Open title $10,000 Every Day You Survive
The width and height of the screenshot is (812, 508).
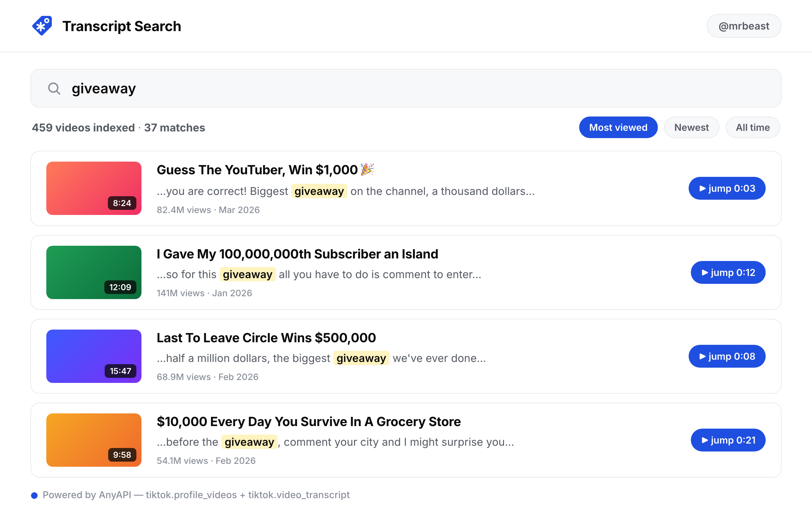coord(309,422)
